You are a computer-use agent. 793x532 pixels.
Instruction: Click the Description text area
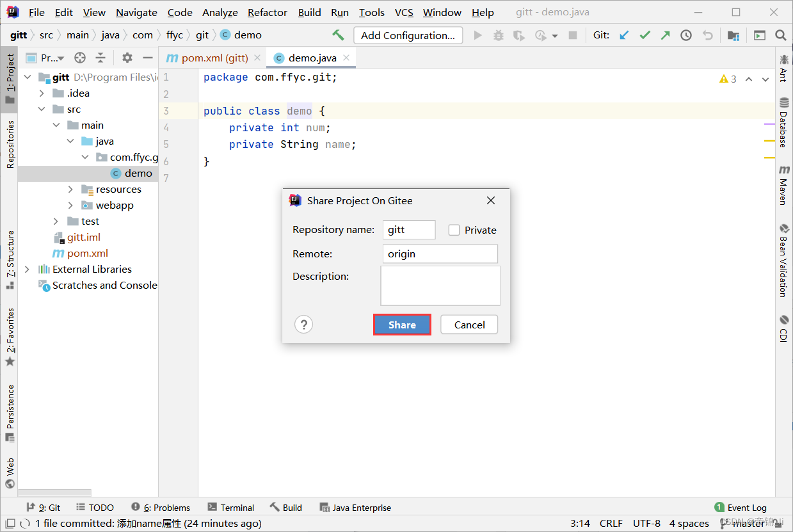coord(440,286)
